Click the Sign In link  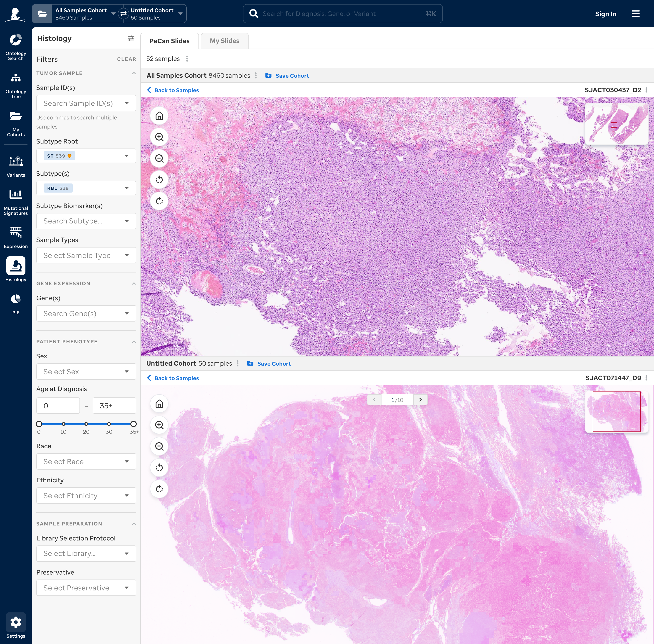[x=605, y=14]
